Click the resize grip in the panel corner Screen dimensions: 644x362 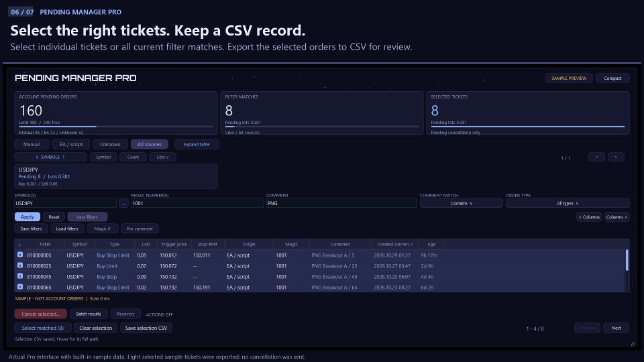pos(633,343)
